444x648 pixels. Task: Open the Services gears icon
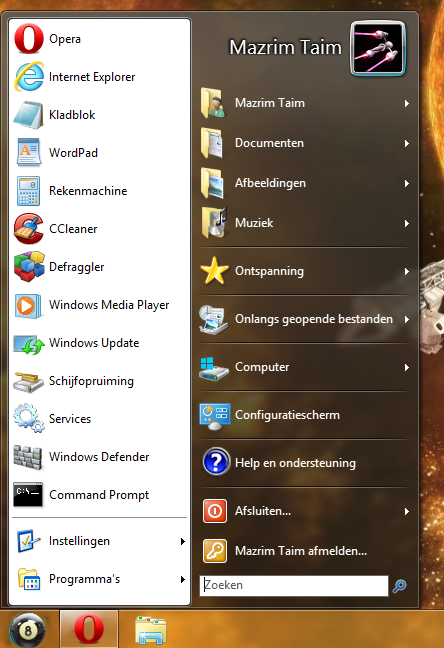(x=29, y=418)
